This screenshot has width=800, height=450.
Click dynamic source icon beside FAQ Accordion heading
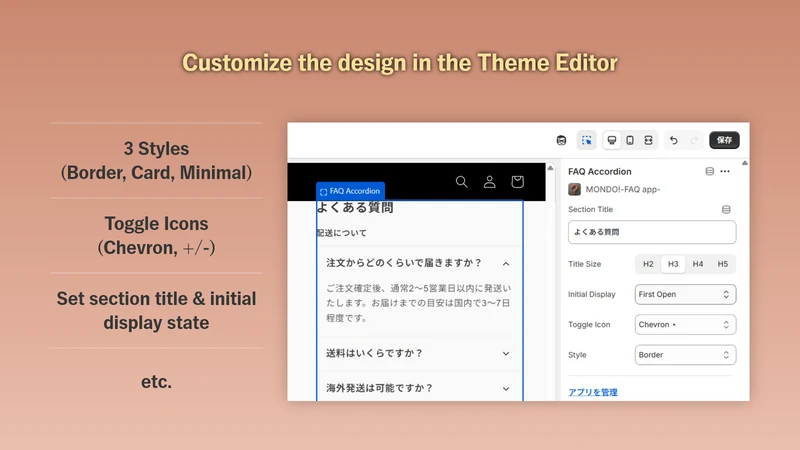pos(710,171)
